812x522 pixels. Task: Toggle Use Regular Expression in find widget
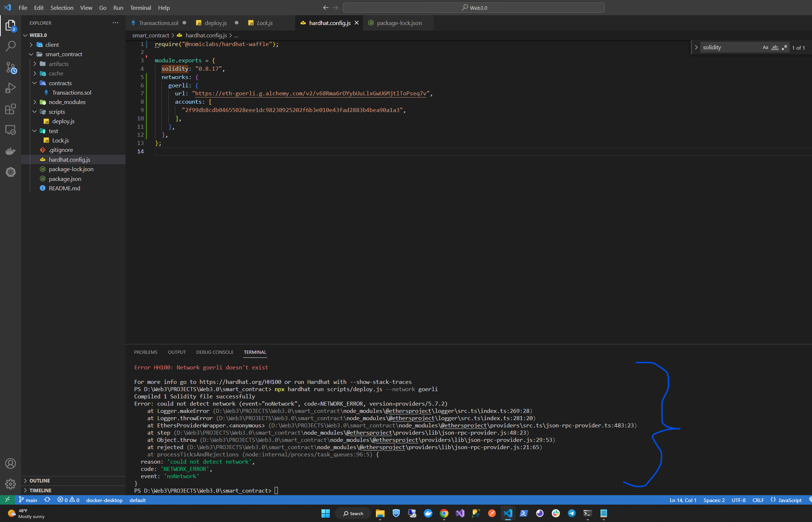click(x=784, y=47)
